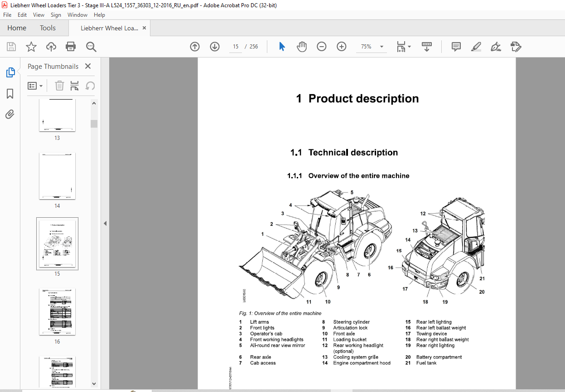Rotate pages with the rotate icon
Viewport: 565px width, 392px height.
90,86
